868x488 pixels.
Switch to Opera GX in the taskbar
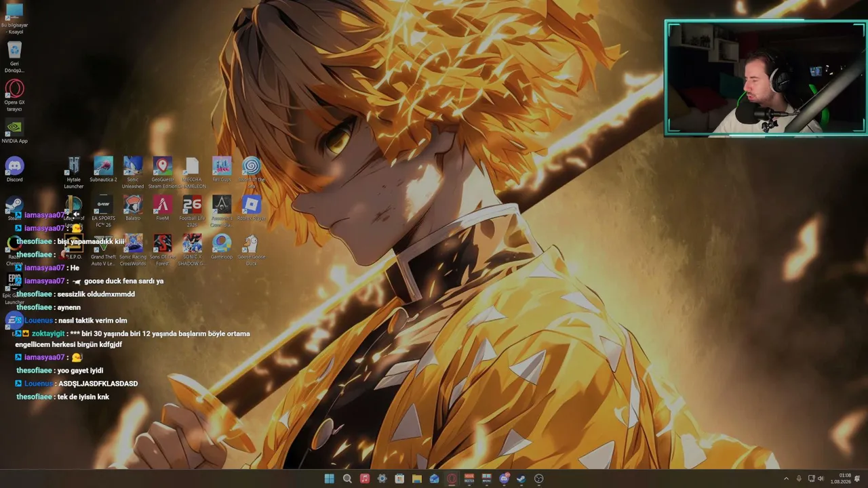(x=452, y=479)
